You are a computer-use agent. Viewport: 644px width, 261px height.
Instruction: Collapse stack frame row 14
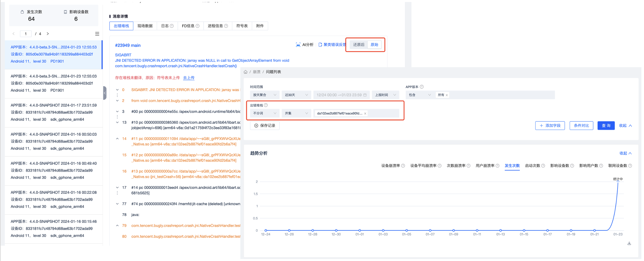117,139
